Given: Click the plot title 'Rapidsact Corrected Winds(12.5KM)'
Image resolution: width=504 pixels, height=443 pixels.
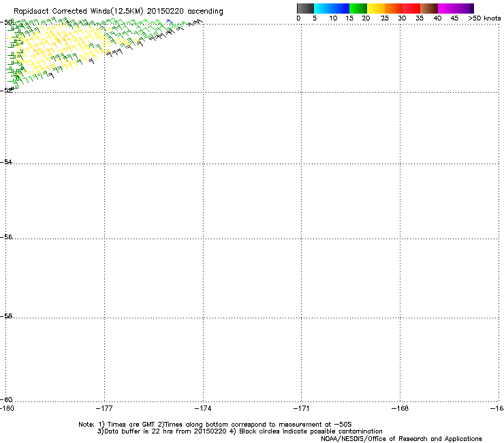Looking at the screenshot, I should 78,12.
